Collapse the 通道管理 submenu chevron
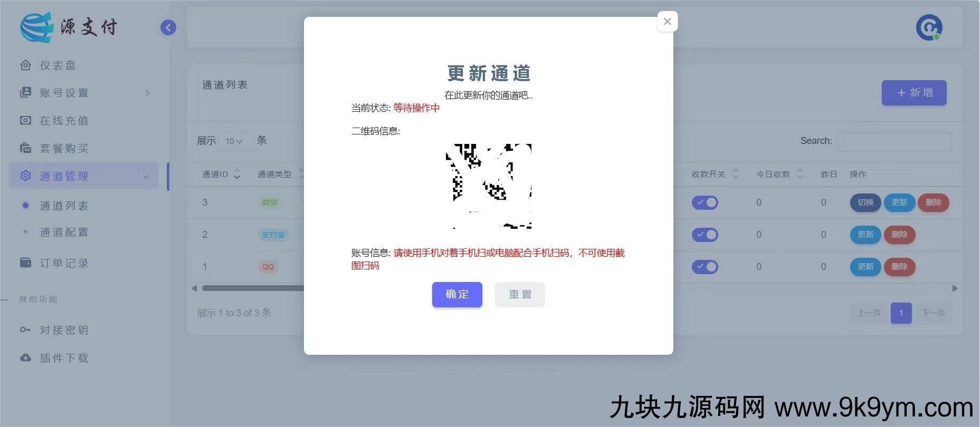 (x=146, y=177)
